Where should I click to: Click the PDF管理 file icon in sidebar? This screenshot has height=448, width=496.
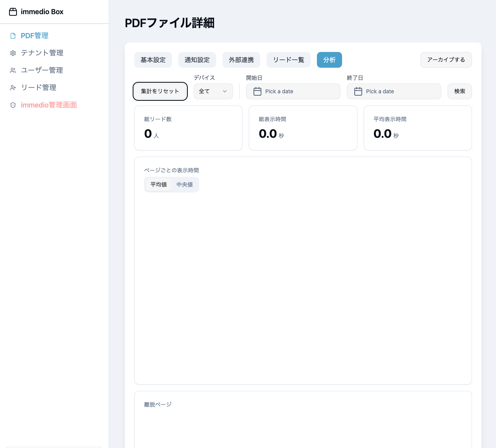coord(13,36)
